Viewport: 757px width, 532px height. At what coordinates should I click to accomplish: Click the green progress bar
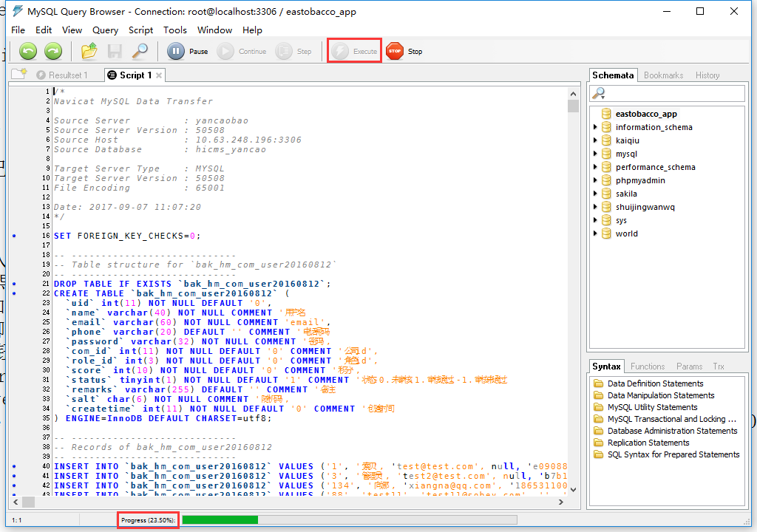(220, 520)
